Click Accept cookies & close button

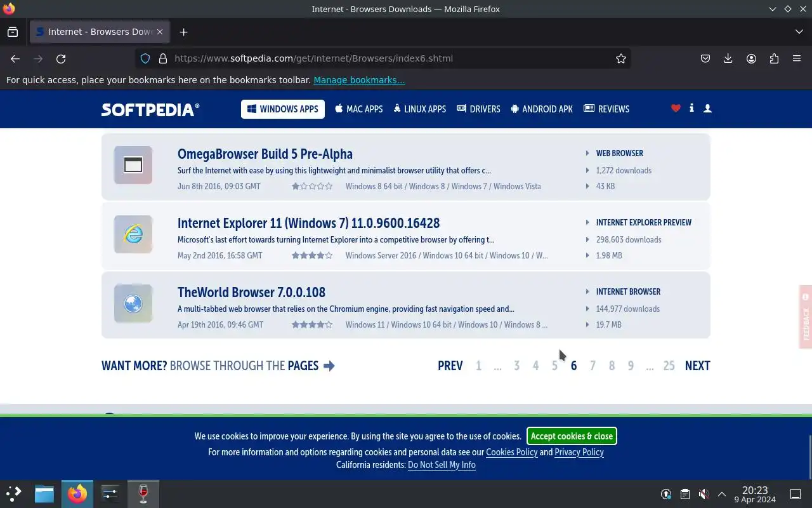point(572,436)
